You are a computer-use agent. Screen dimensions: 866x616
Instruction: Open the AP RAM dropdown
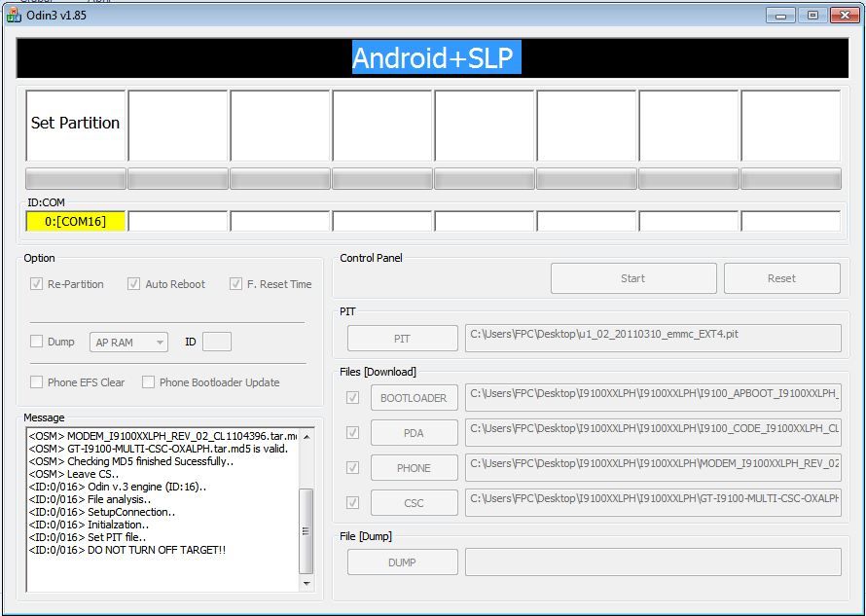point(128,342)
